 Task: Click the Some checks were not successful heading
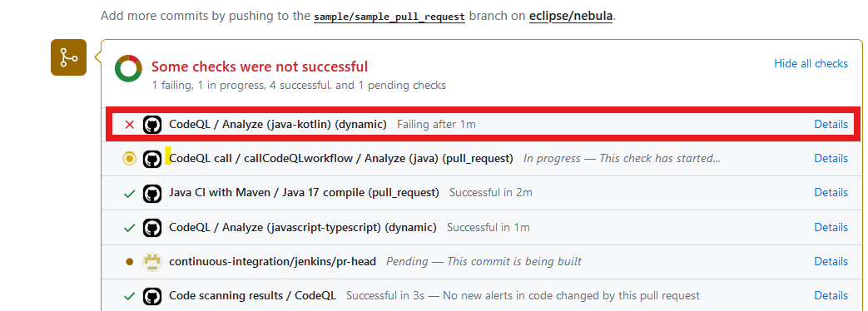pyautogui.click(x=260, y=67)
